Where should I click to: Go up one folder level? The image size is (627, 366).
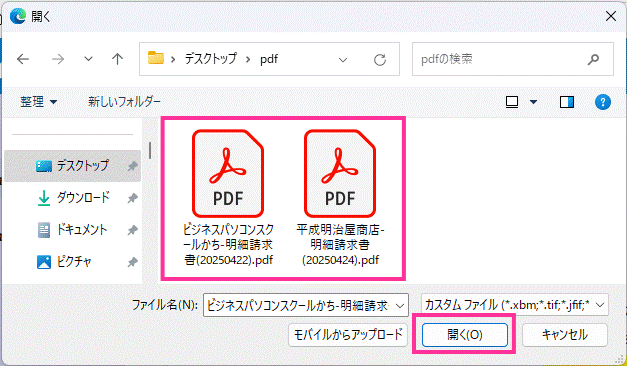pos(117,59)
